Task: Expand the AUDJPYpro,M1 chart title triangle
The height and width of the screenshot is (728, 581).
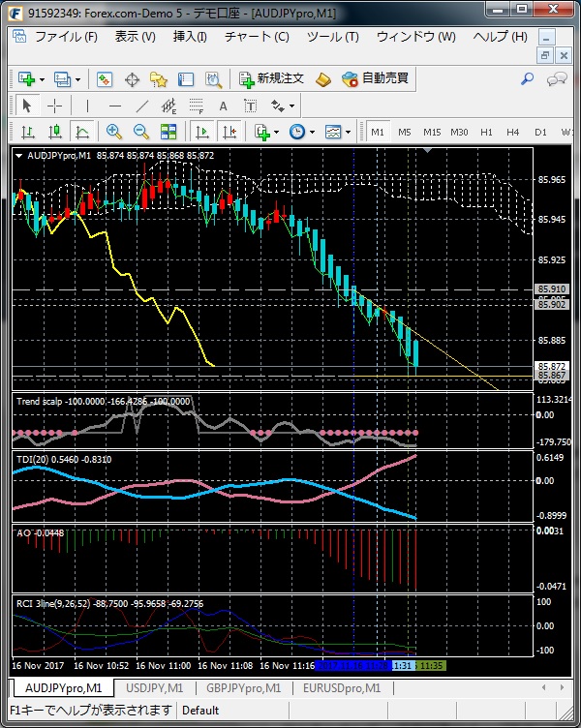Action: [x=19, y=156]
